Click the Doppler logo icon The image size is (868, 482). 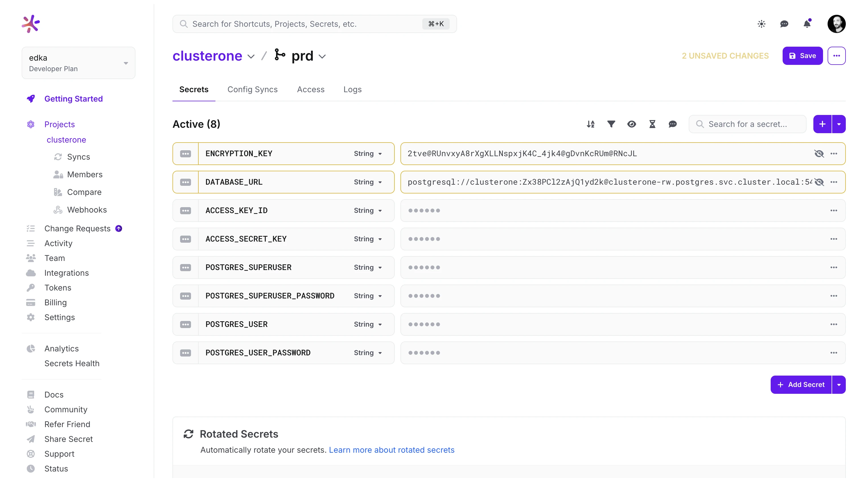click(31, 24)
